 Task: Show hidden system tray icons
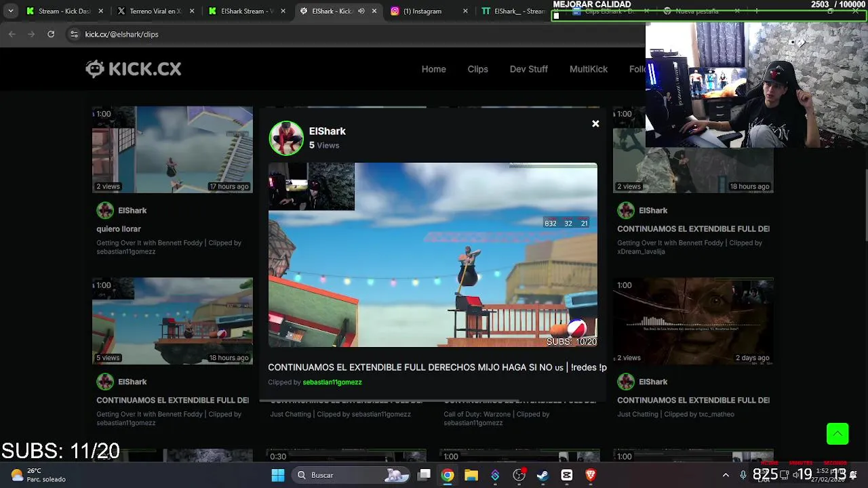point(726,475)
